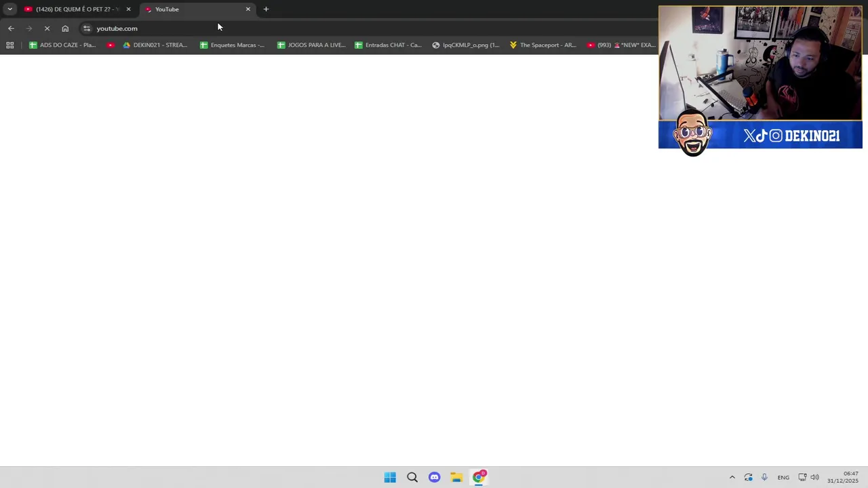Open the Enquetes Marcas bookmark

coord(232,45)
